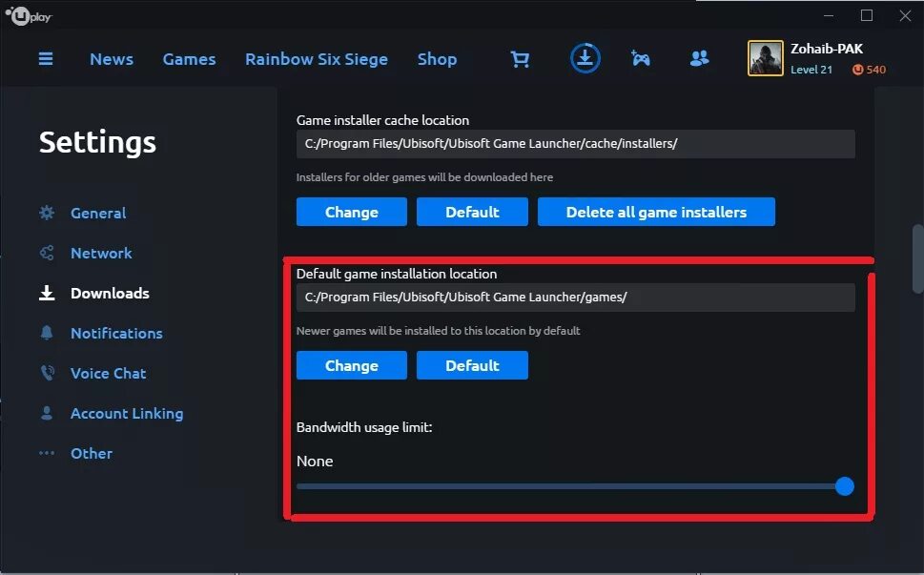Change the default game installation location
The width and height of the screenshot is (924, 575).
click(x=352, y=365)
